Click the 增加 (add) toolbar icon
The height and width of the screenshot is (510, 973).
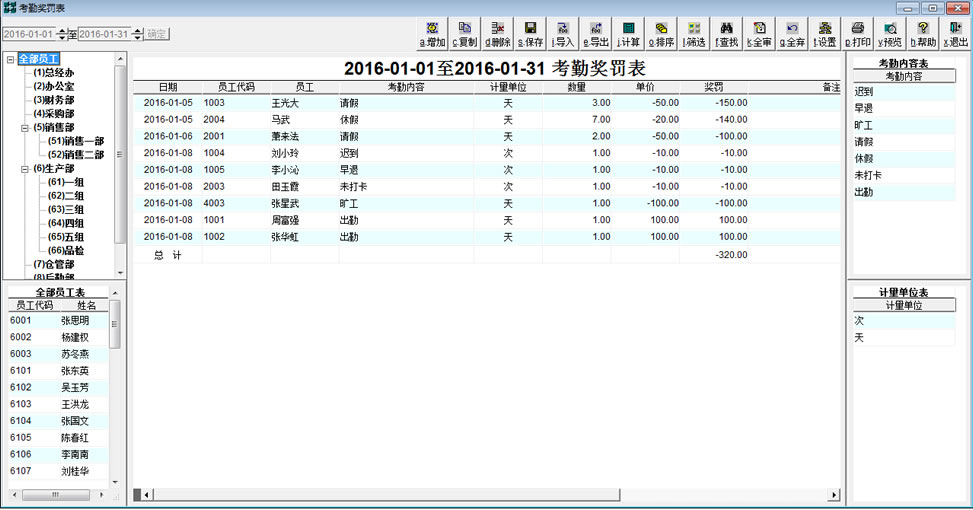(x=433, y=34)
